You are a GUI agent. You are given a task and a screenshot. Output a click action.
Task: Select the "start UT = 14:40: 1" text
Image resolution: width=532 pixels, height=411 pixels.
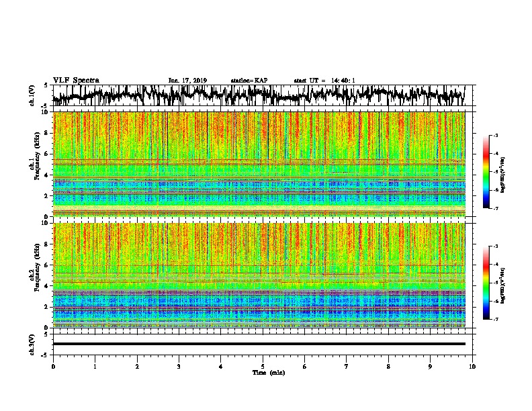click(x=324, y=81)
